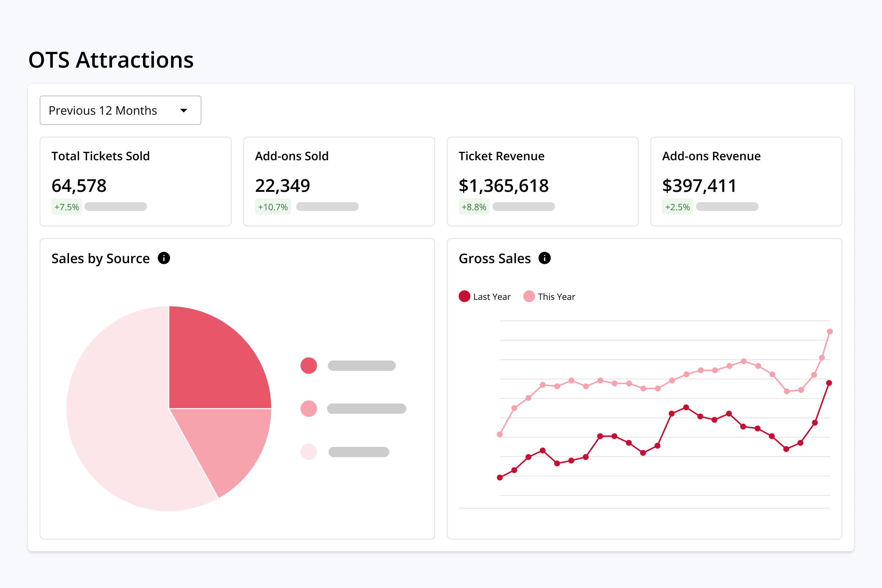Click the Ticket Revenue value $1,365,618
882x588 pixels.
pos(503,186)
